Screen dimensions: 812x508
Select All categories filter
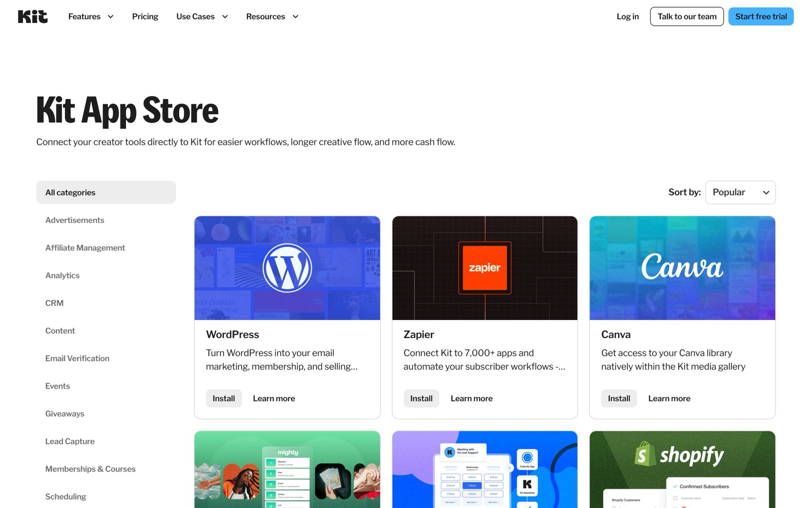pos(106,193)
